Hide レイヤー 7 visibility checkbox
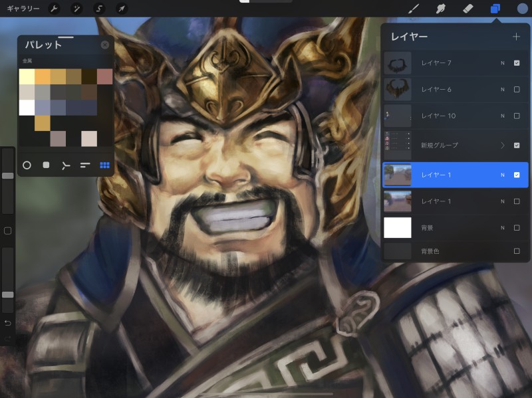Image resolution: width=532 pixels, height=398 pixels. [x=517, y=63]
